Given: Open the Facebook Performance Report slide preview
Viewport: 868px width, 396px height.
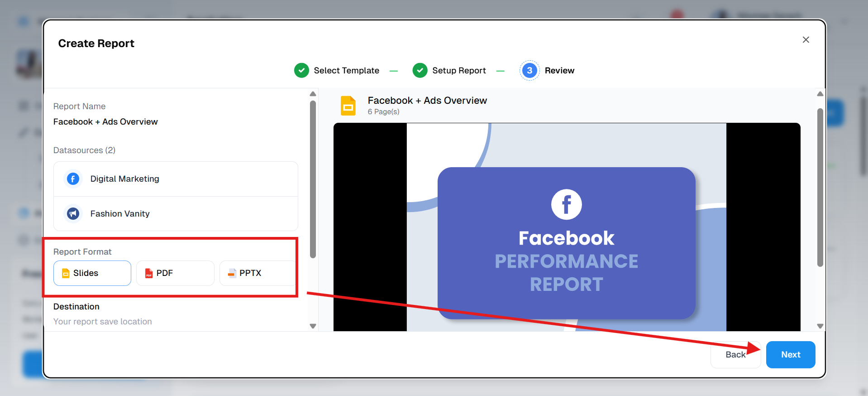Looking at the screenshot, I should pos(567,227).
